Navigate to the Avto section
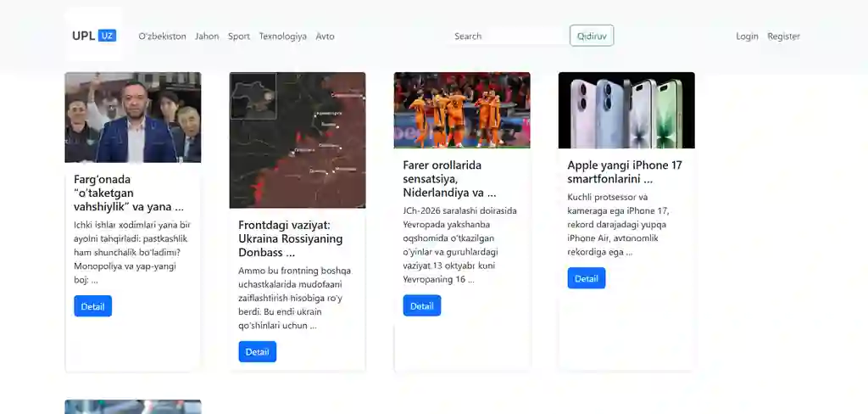The image size is (868, 414). 325,36
